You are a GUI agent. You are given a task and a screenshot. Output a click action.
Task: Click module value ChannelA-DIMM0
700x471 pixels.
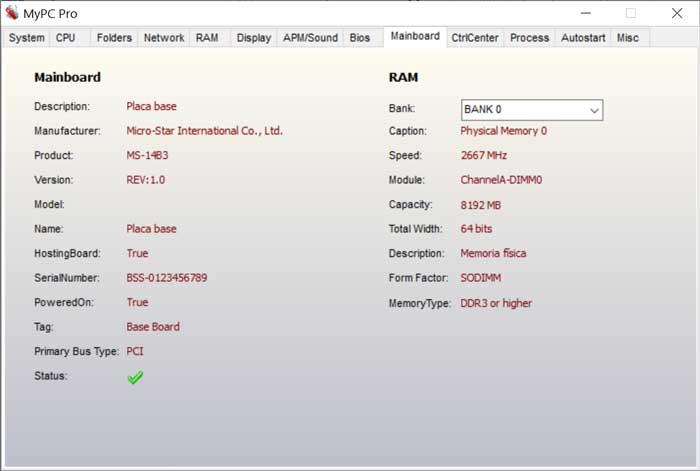coord(501,180)
